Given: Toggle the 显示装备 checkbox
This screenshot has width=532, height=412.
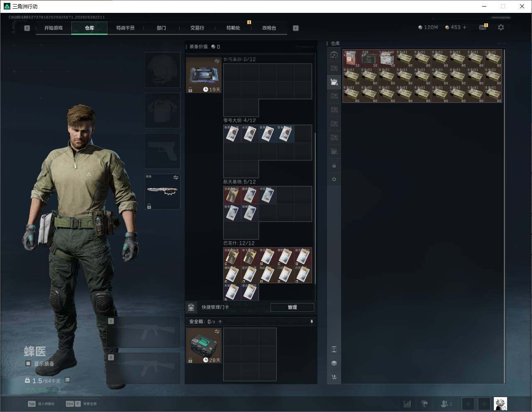Looking at the screenshot, I should point(28,363).
